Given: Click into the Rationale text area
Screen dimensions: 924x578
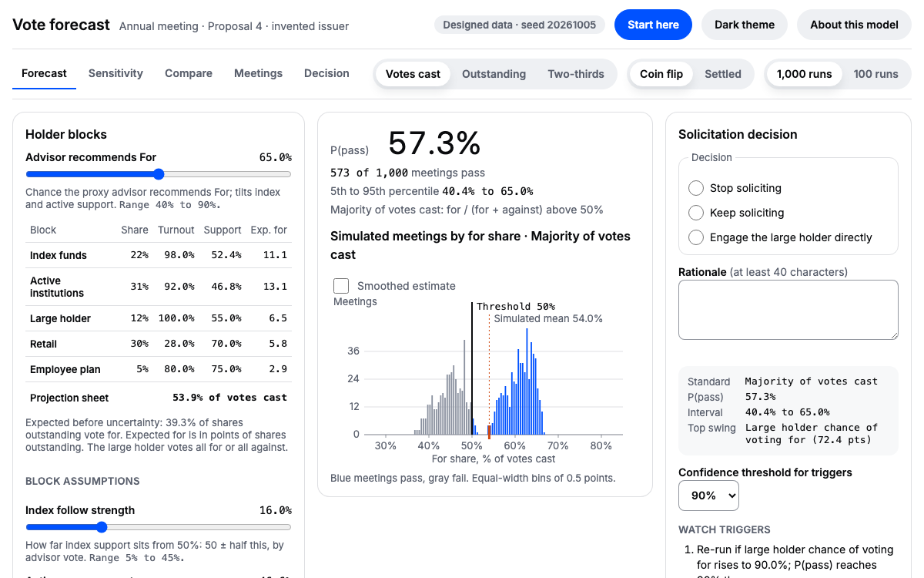Looking at the screenshot, I should coord(788,310).
